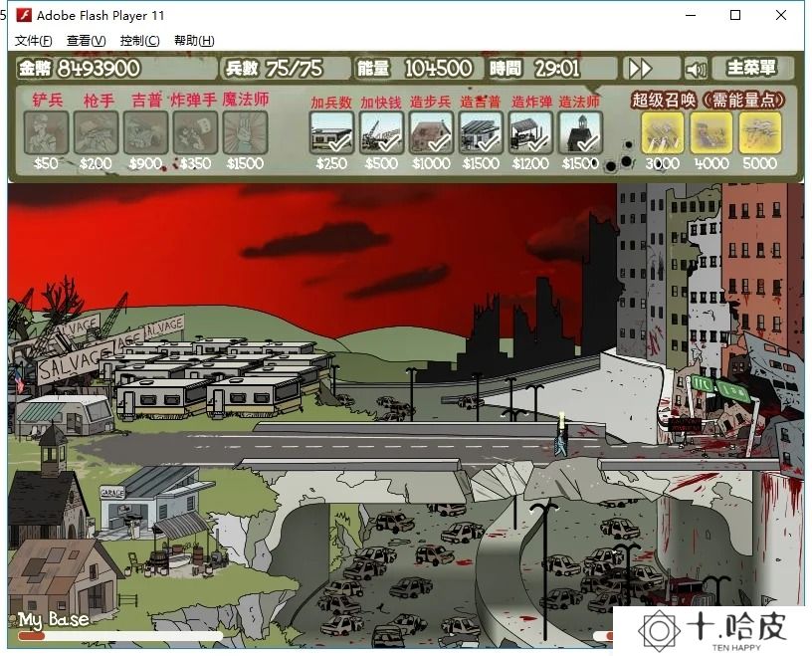
Task: Buy the 吉普 jeep unit for $900
Action: 145,132
